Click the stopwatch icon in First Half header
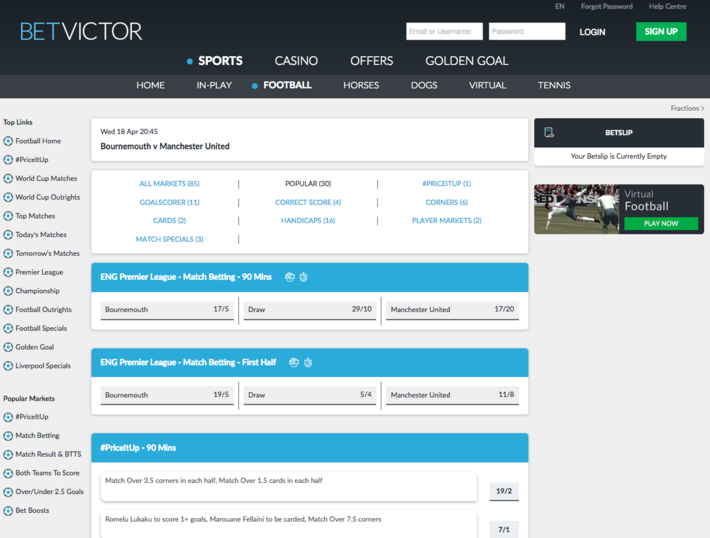Viewport: 710px width, 538px height. tap(308, 362)
